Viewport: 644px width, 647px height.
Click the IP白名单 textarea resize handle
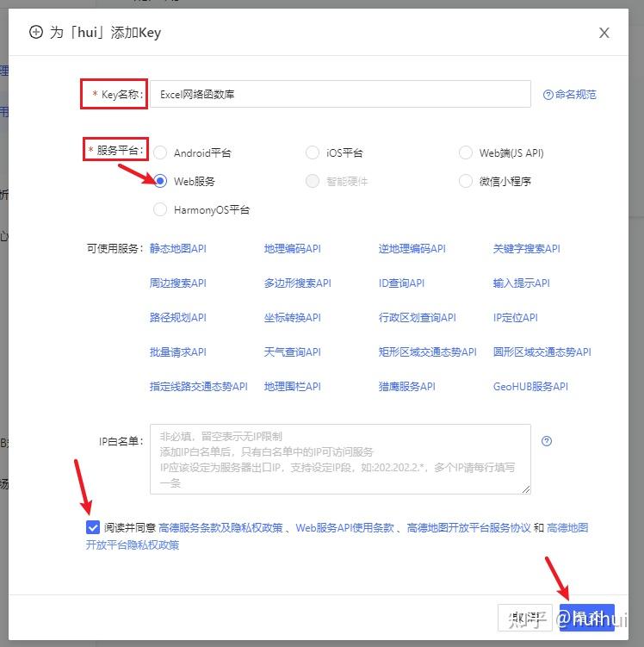(526, 489)
